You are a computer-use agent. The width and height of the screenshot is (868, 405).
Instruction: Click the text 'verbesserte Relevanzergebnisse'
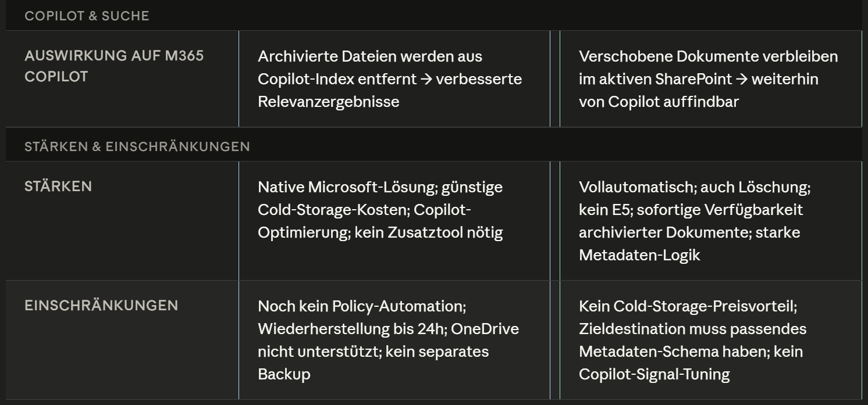coord(390,90)
